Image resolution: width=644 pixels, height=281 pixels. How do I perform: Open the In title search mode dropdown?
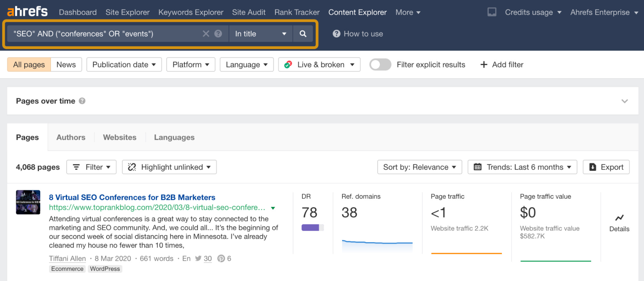pos(260,34)
